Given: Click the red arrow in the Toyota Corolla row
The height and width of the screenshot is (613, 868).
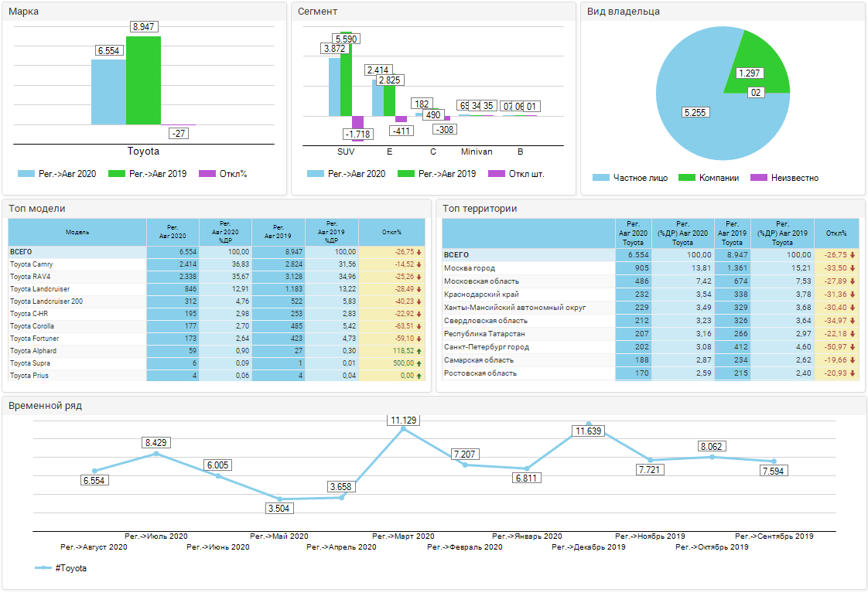Looking at the screenshot, I should click(x=419, y=326).
